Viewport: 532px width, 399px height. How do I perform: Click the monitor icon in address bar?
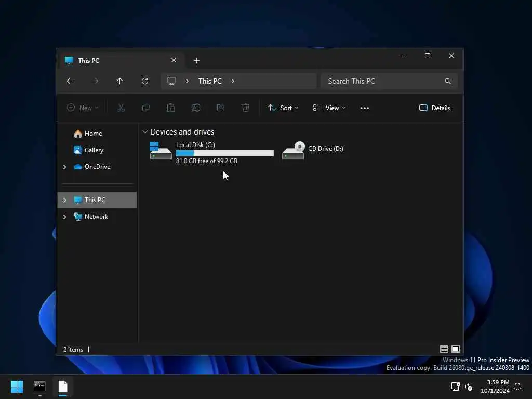171,81
